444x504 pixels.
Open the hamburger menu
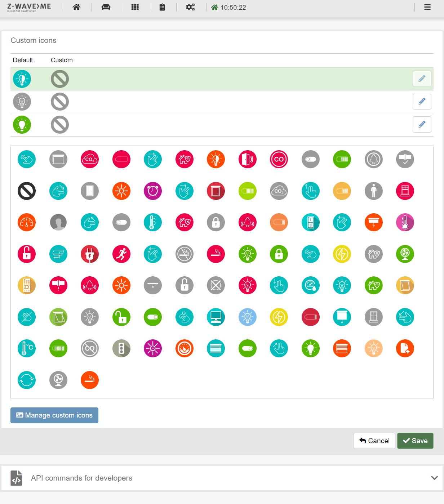427,7
